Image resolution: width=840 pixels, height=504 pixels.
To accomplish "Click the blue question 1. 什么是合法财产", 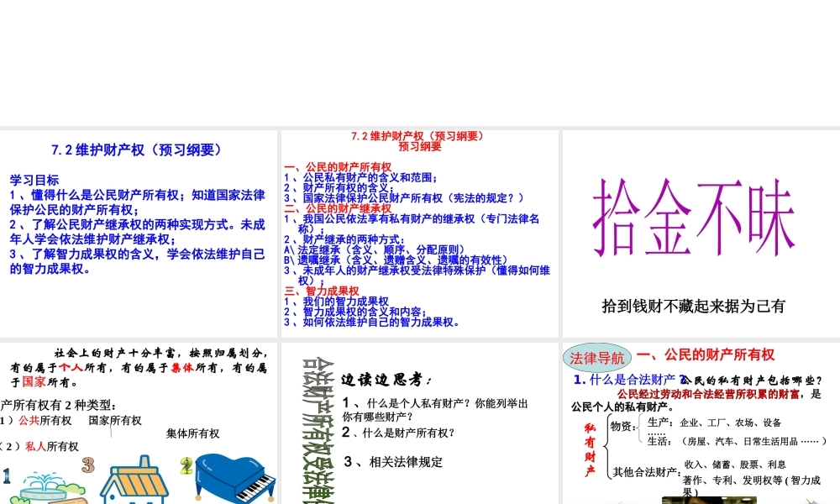I will pos(630,380).
